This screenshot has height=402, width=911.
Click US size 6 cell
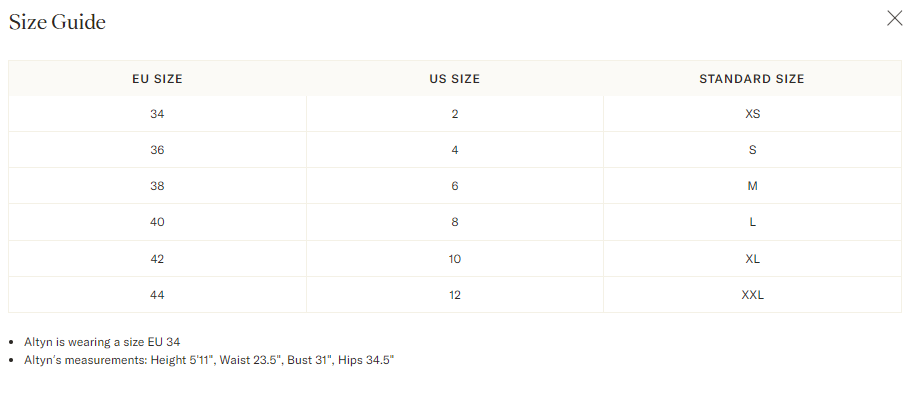tap(455, 186)
